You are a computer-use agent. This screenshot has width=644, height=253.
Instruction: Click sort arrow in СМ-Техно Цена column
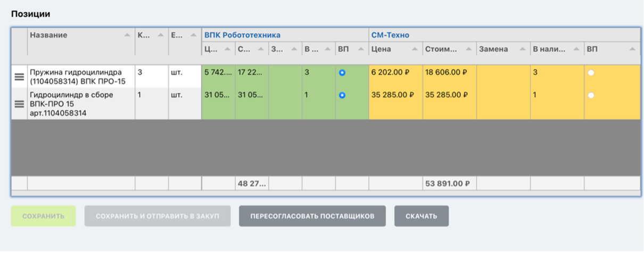coord(414,49)
